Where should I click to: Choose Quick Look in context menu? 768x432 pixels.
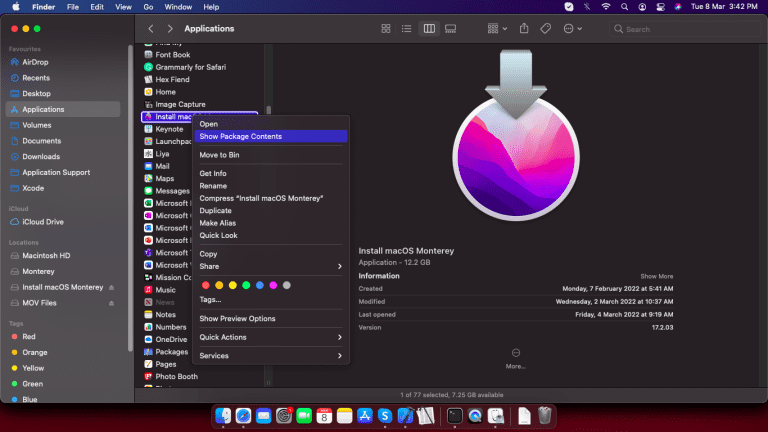271,235
